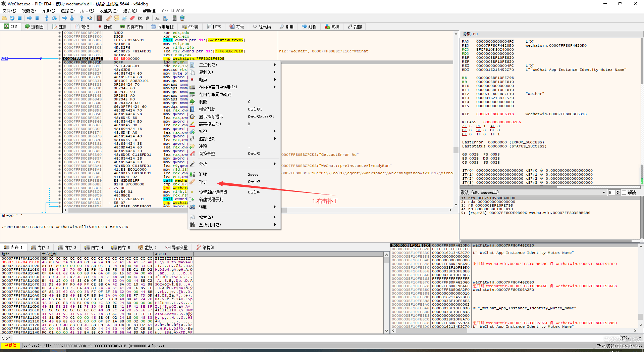The image size is (644, 352).
Task: Increase the argument count spinner value
Action: click(x=618, y=191)
